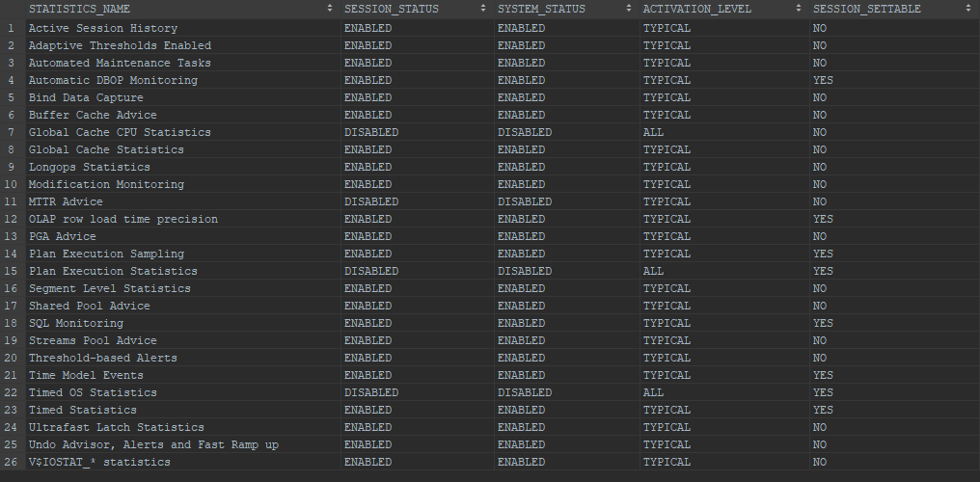This screenshot has width=980, height=482.
Task: Select the STATISTICS_NAME column header label
Action: (79, 9)
